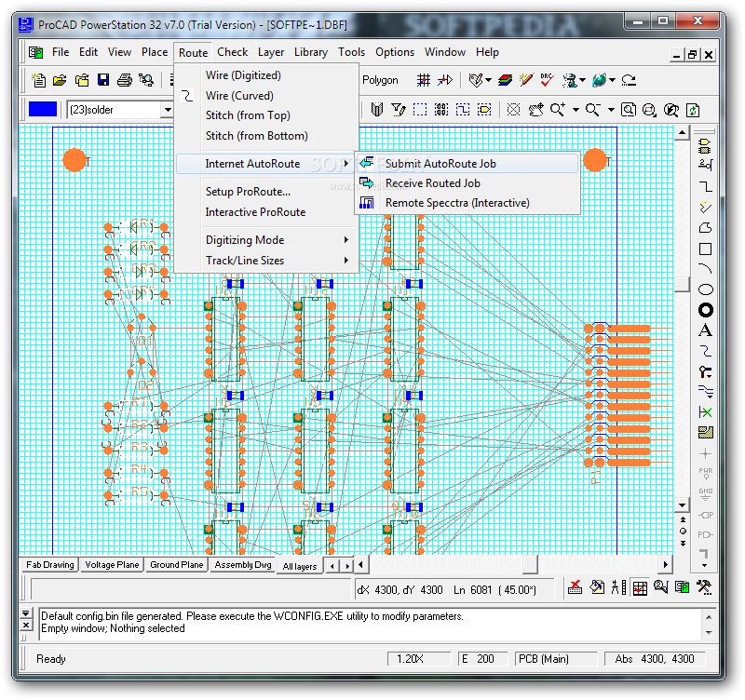Screen dimensions: 745x700
Task: Open the File menu
Action: [x=61, y=52]
